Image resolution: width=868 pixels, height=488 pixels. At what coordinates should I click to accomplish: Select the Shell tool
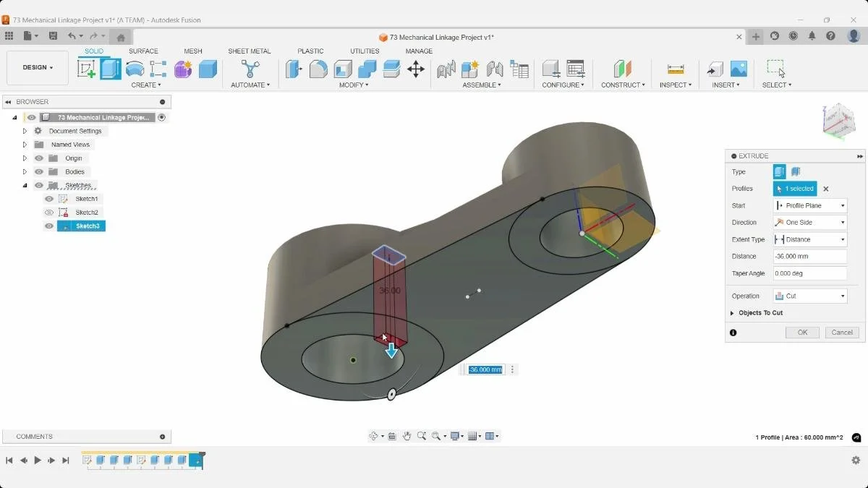coord(343,69)
